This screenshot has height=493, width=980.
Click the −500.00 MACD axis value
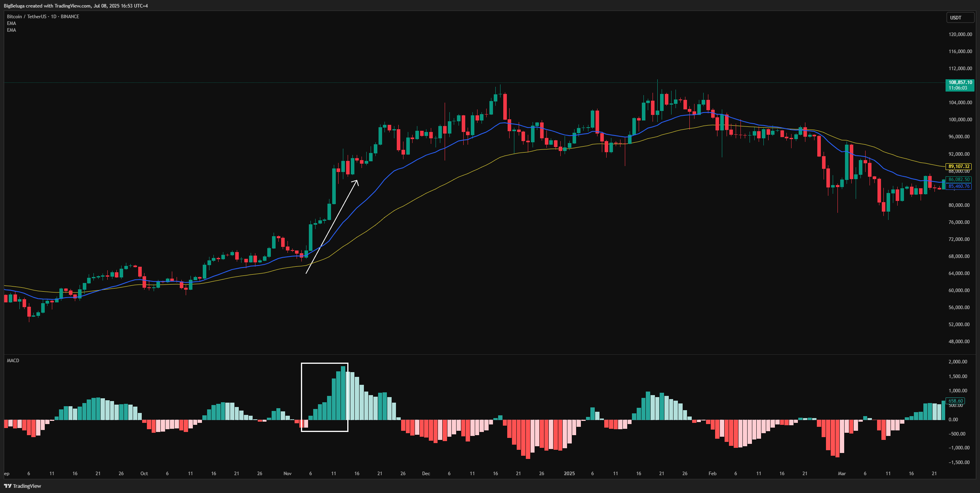tap(957, 434)
